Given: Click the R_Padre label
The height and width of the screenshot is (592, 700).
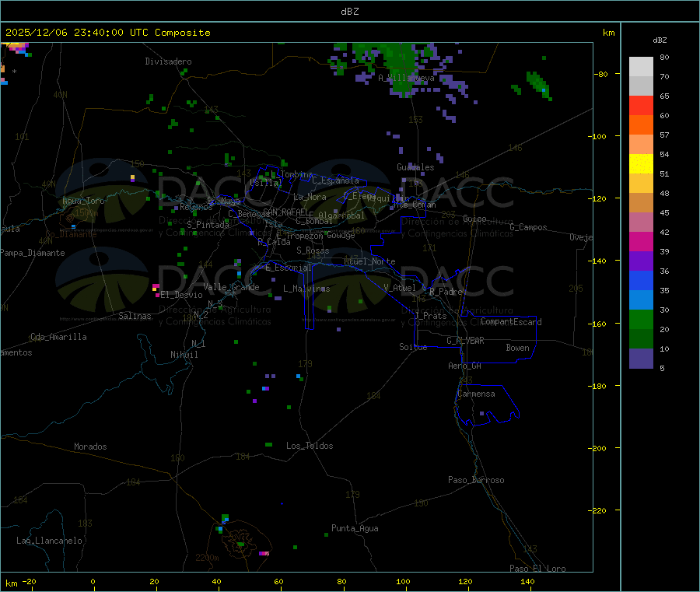Looking at the screenshot, I should click(446, 292).
